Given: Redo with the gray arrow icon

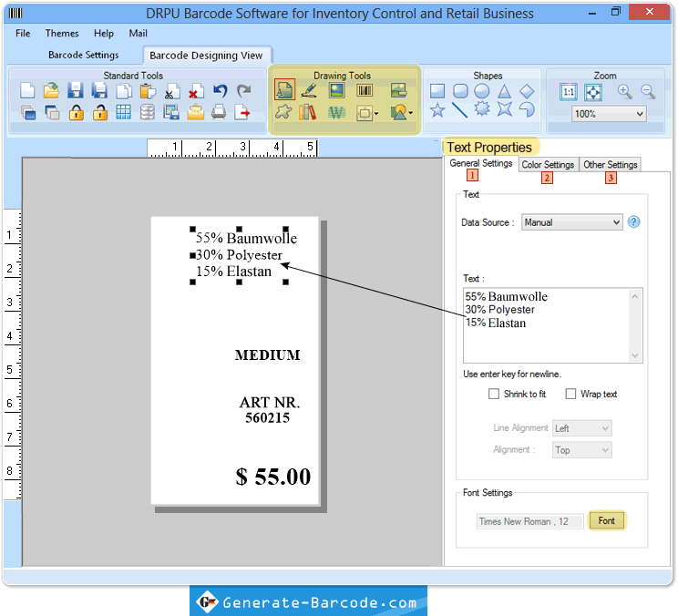Looking at the screenshot, I should (x=244, y=91).
